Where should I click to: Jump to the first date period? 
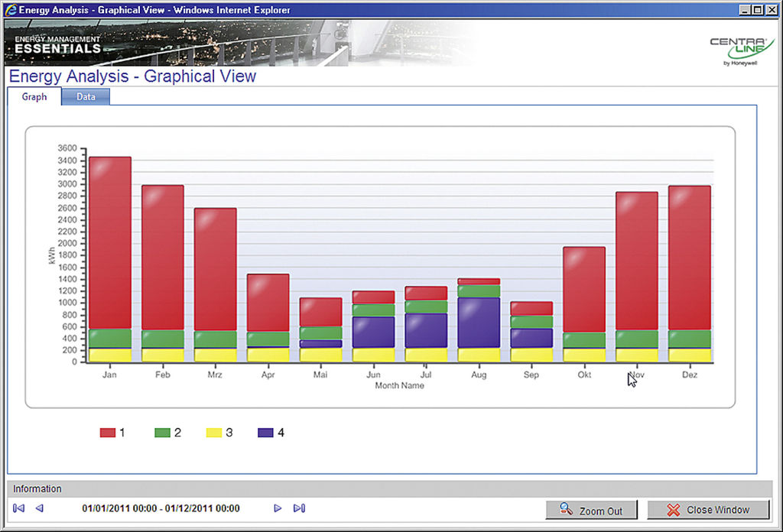click(19, 508)
